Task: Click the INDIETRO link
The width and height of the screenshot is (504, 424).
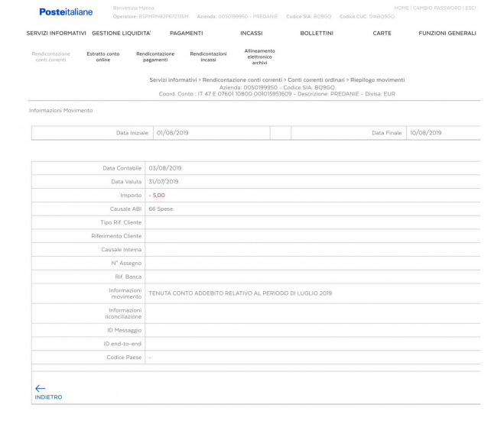Action: click(x=49, y=397)
